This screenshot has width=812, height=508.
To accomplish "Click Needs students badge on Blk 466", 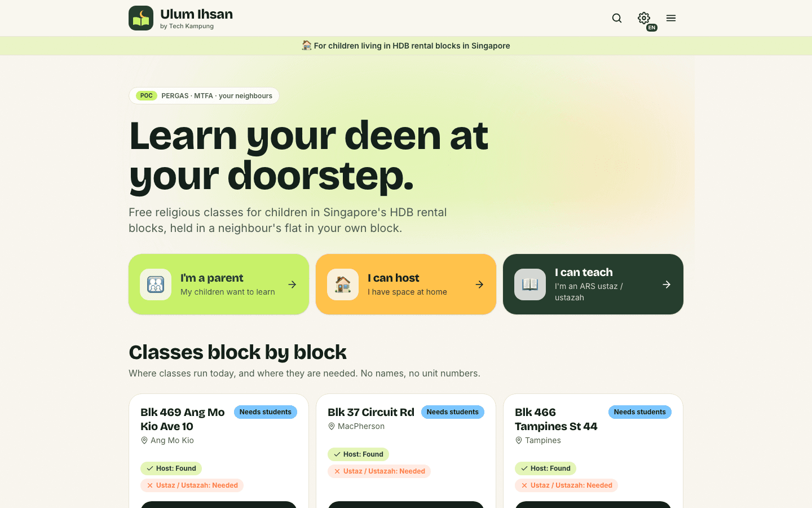I will pyautogui.click(x=640, y=412).
